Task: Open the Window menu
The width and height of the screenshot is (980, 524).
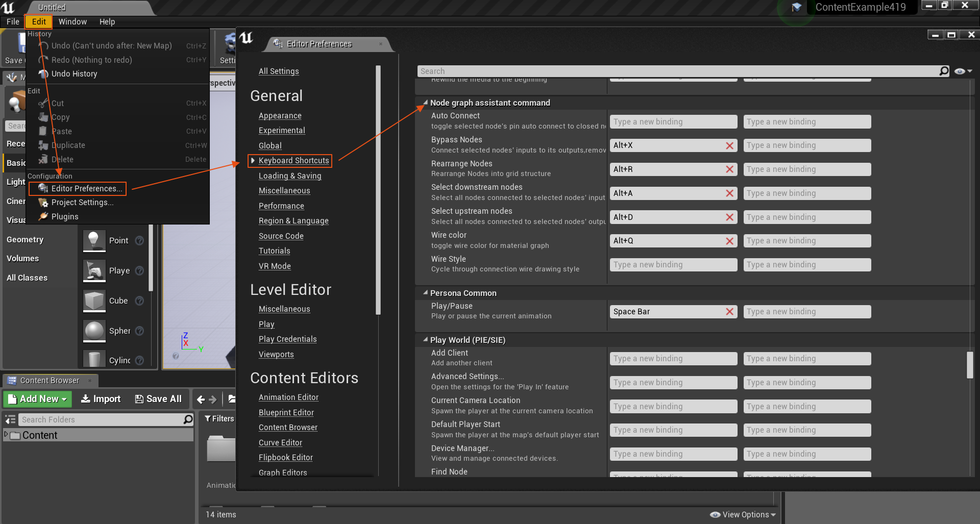Action: pos(72,21)
